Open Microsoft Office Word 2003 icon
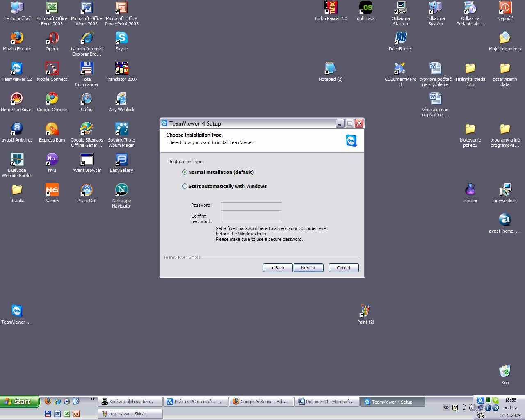 [87, 8]
